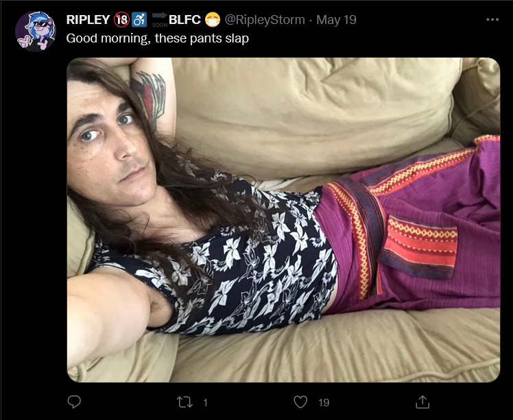Viewport: 513px width, 420px height.
Task: Click the RIPLEY display name
Action: (x=88, y=20)
